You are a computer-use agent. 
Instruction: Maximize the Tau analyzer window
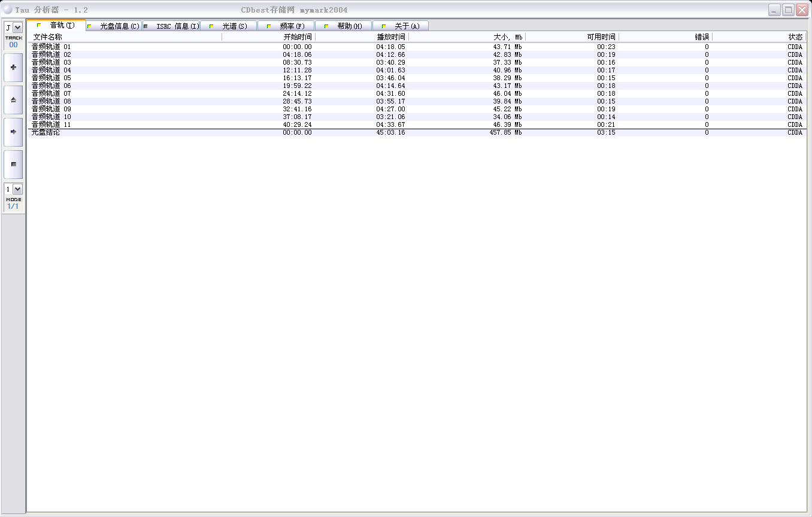pyautogui.click(x=789, y=10)
